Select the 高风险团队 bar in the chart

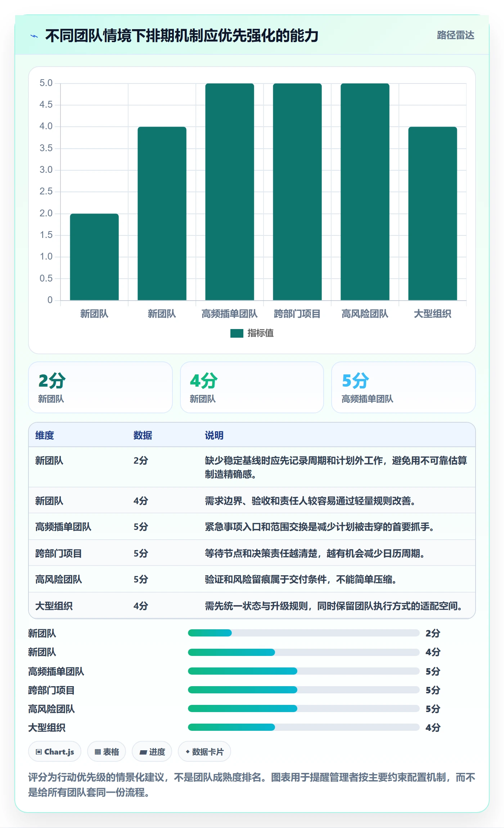pos(365,192)
